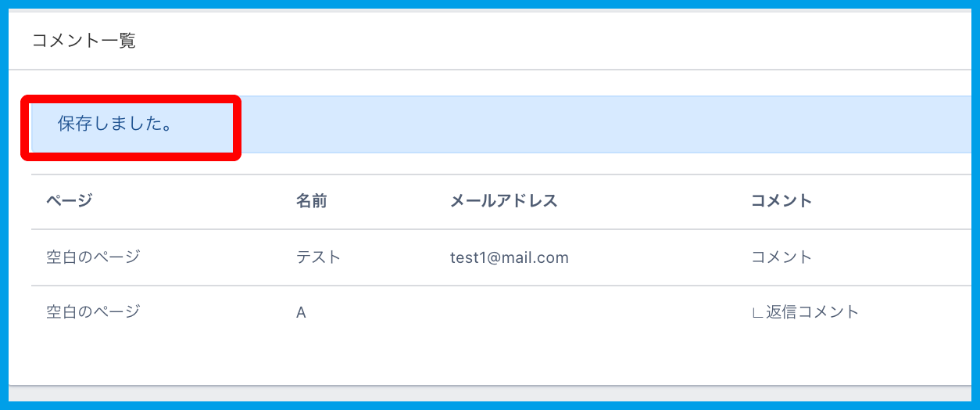Click the blank header area right of コメント一覧
The height and width of the screenshot is (410, 980).
pos(547,41)
